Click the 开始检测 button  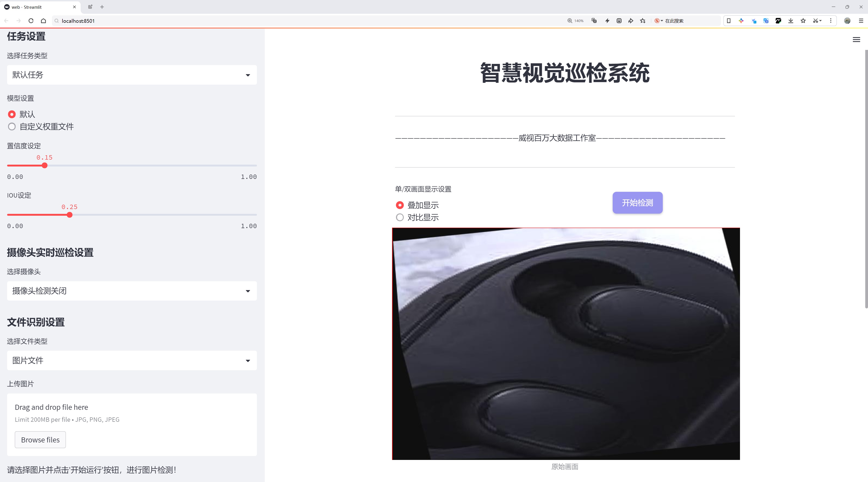(637, 203)
